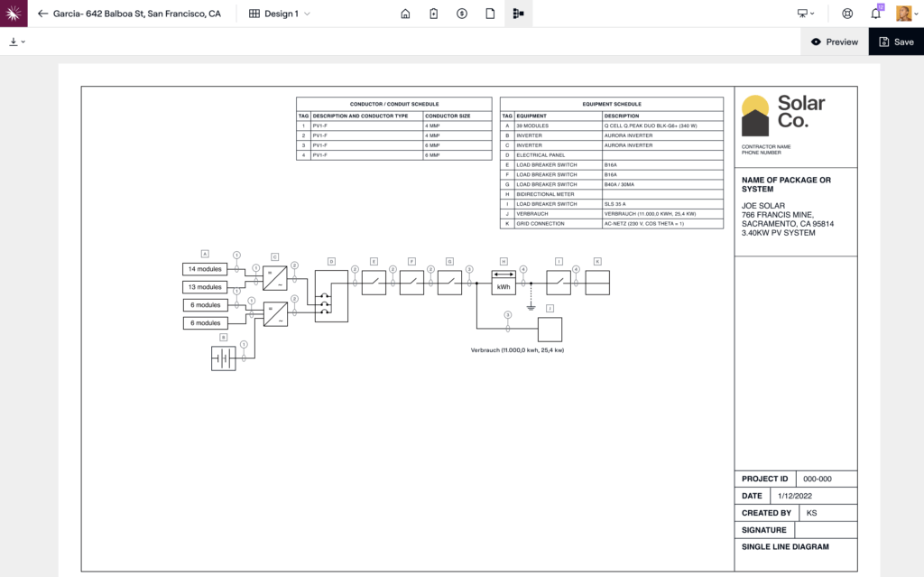924x577 pixels.
Task: Open the help lifebuoy icon
Action: 847,14
